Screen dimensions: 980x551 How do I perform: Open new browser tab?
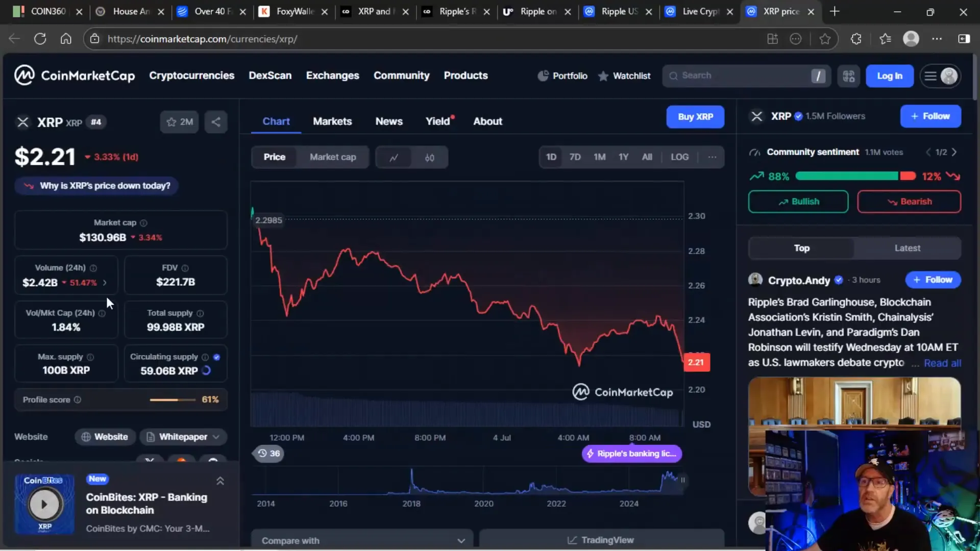(835, 11)
